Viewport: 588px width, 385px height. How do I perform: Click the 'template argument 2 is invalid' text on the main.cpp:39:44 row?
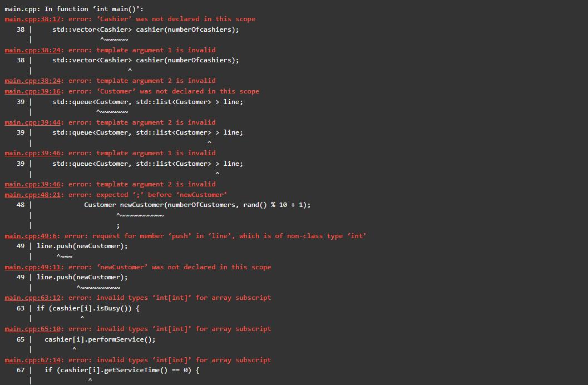click(156, 122)
